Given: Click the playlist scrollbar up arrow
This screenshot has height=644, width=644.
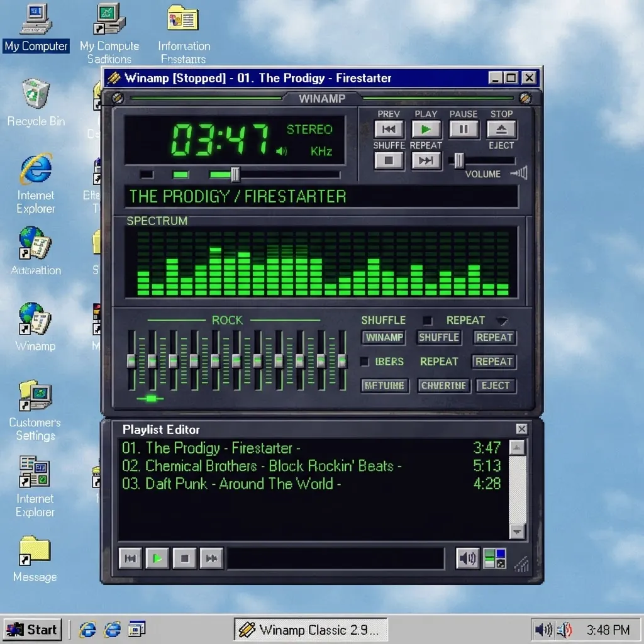Looking at the screenshot, I should (517, 447).
